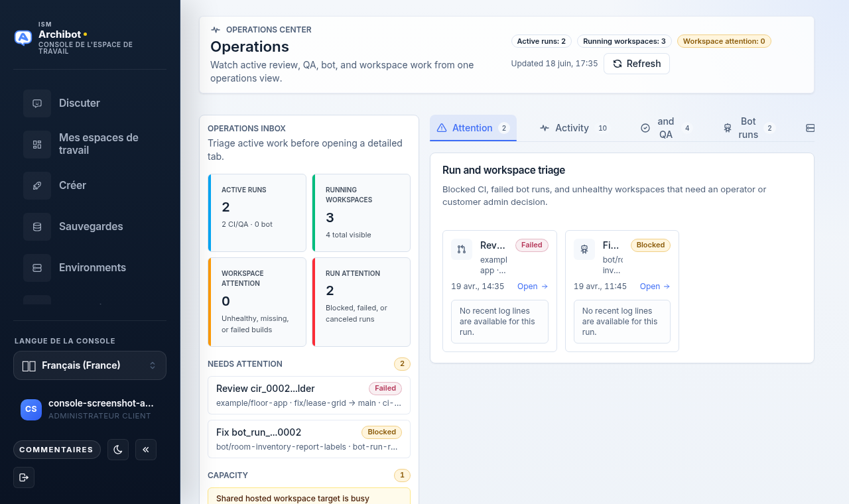This screenshot has height=504, width=849.
Task: Click the Environments server icon
Action: click(37, 268)
